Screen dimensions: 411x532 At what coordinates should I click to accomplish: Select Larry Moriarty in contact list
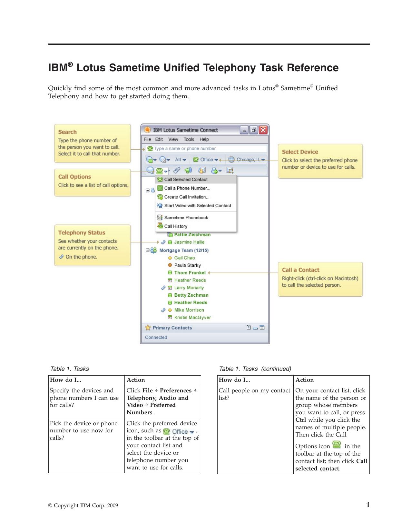pyautogui.click(x=189, y=288)
